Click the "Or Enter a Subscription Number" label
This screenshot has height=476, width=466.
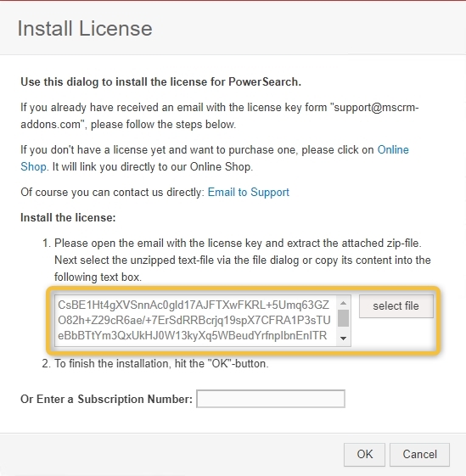click(x=106, y=399)
